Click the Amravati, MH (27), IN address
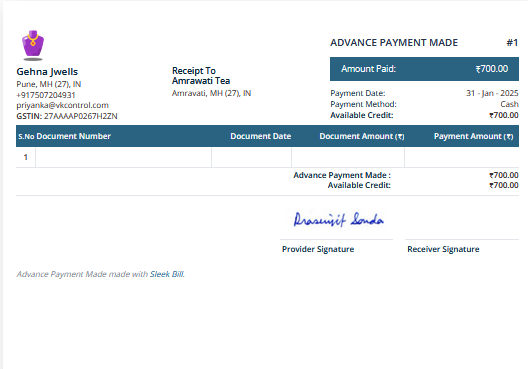The image size is (528, 369). coord(211,93)
